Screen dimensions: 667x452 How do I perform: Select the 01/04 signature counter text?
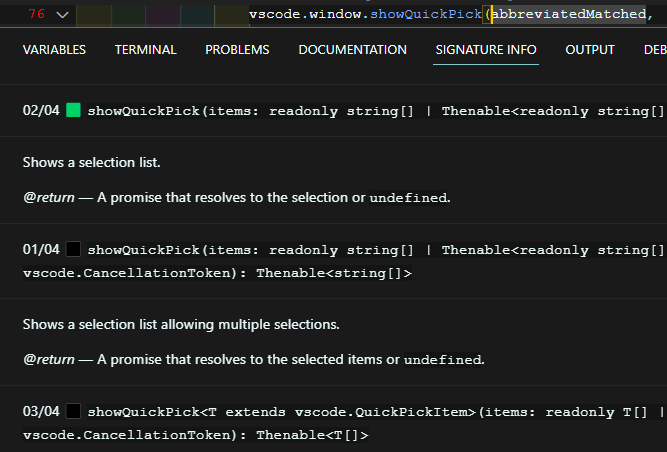[41, 249]
